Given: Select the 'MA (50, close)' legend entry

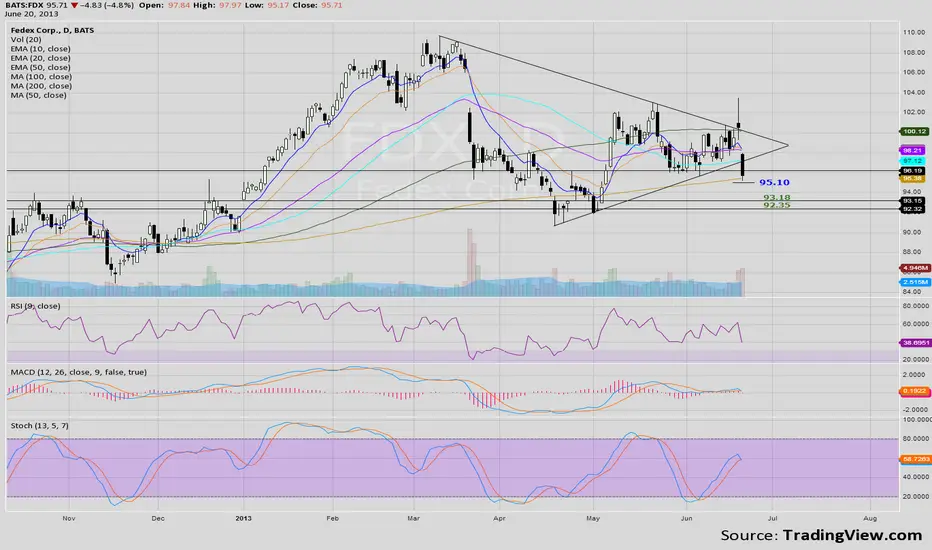Looking at the screenshot, I should [39, 95].
